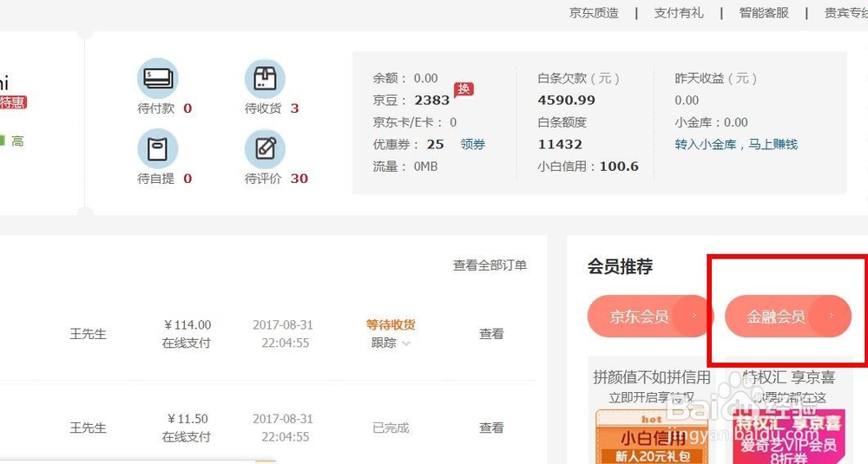Open 京东质造 in the top navigation
868x464 pixels.
pos(594,13)
